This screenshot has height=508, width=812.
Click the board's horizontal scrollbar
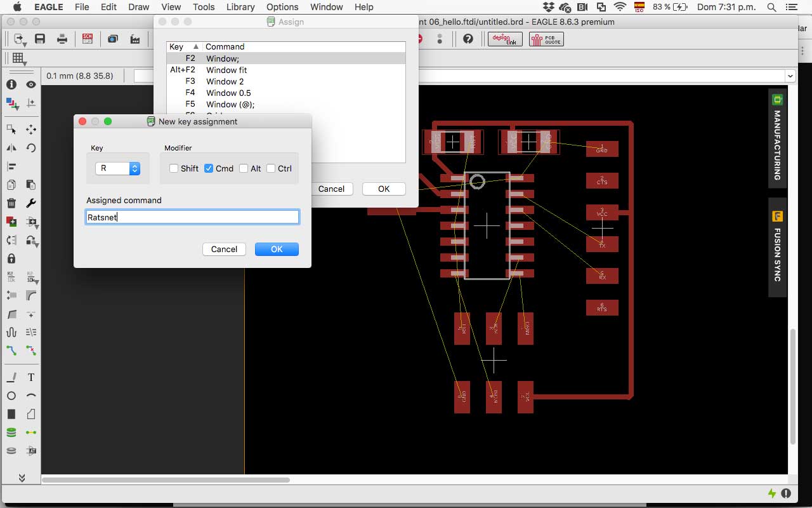point(166,480)
